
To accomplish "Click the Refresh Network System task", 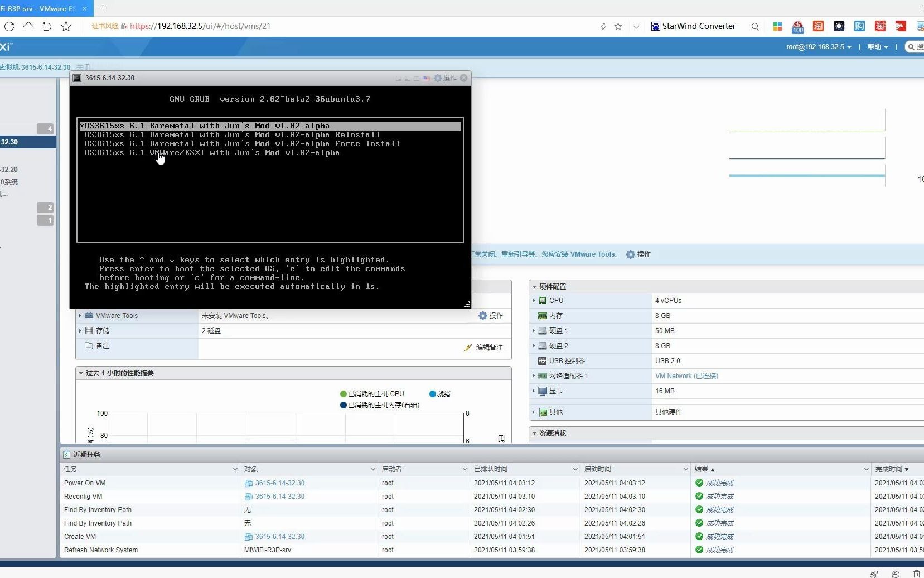I will pos(101,550).
